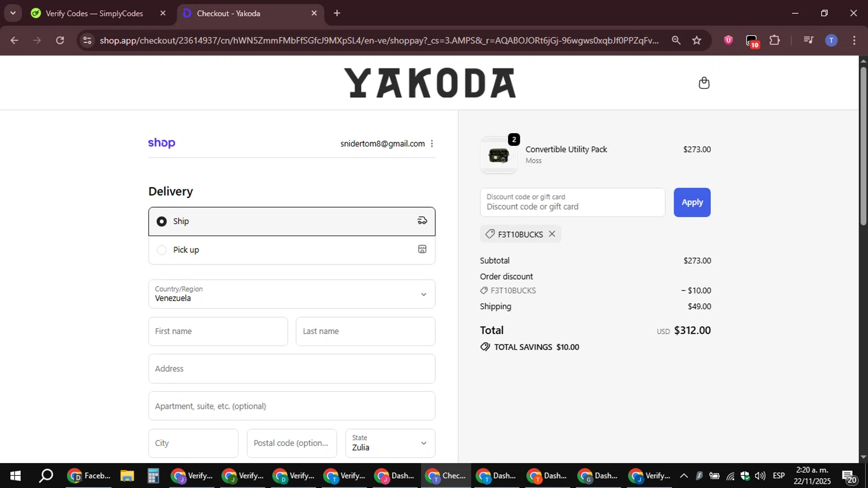Click the Discount code or gift card field

pyautogui.click(x=572, y=202)
